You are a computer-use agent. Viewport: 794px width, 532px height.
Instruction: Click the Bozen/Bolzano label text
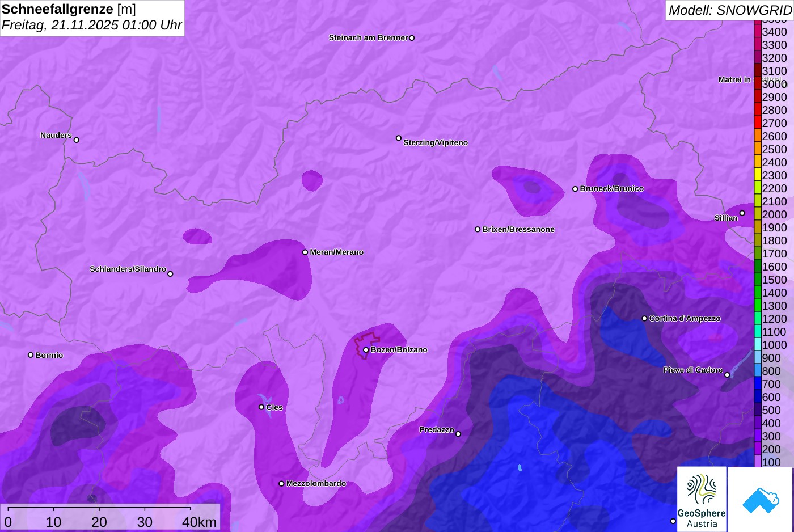[399, 349]
